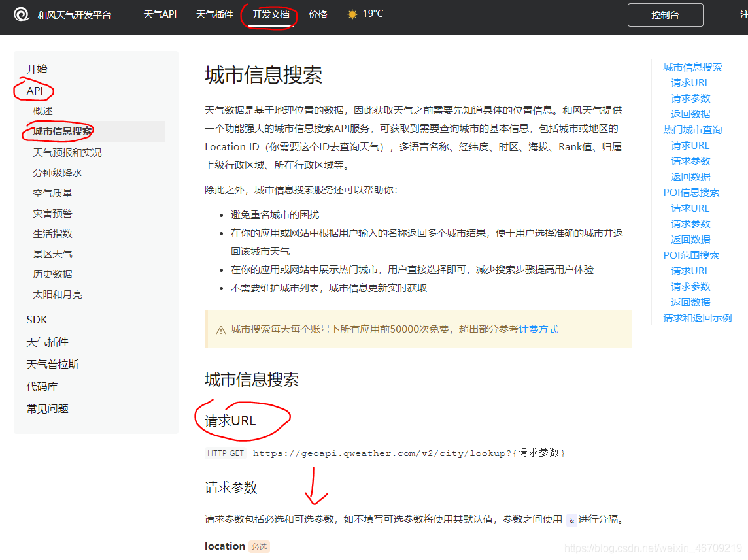The image size is (748, 560).
Task: Jump to 城市信息搜索 in right table of contents
Action: (692, 67)
